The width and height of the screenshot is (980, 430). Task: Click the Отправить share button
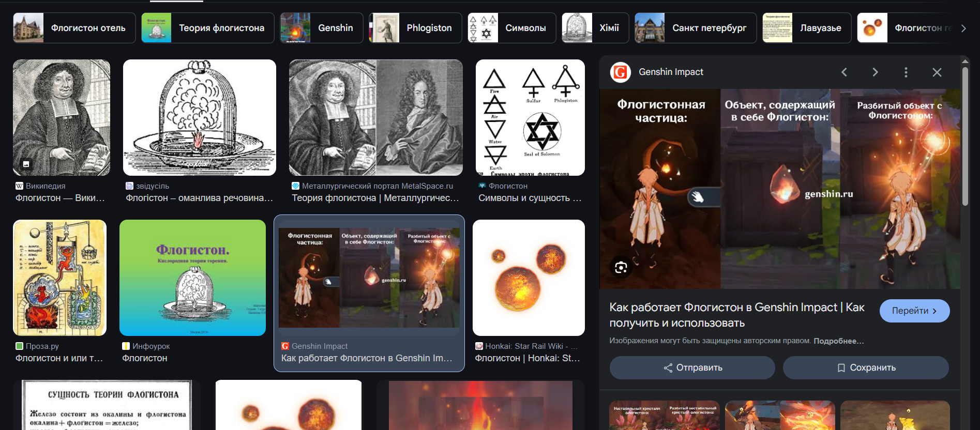pos(692,368)
